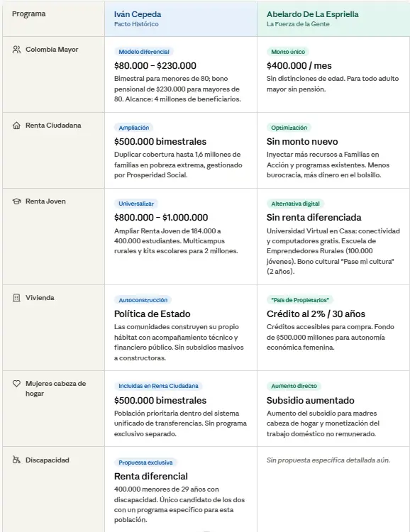Click the Monto único tag
410x532 pixels.
(288, 52)
